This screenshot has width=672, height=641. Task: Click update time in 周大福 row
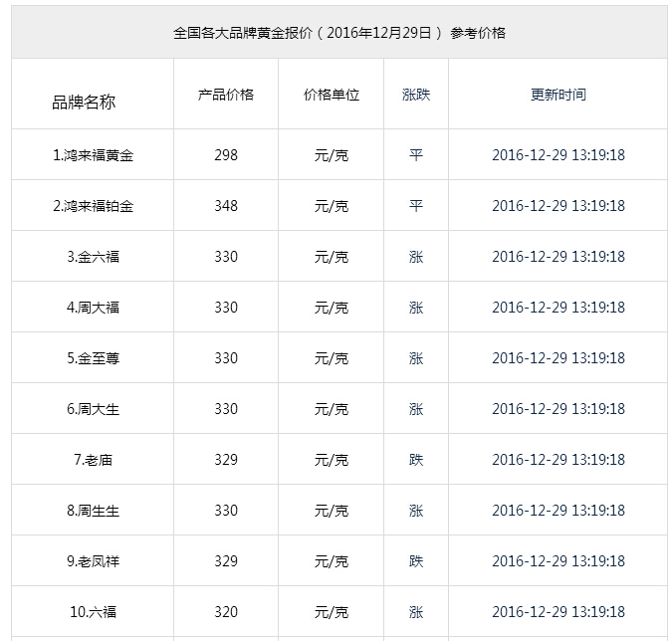pyautogui.click(x=558, y=308)
